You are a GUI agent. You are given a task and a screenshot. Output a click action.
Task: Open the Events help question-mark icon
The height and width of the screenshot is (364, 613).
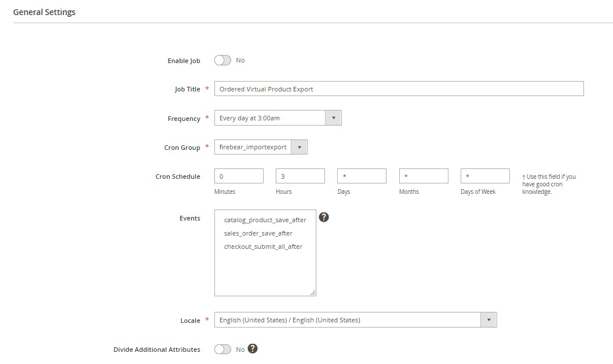[324, 217]
